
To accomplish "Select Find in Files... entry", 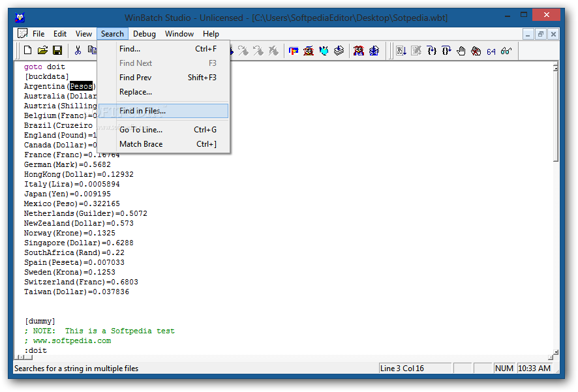I will [163, 111].
